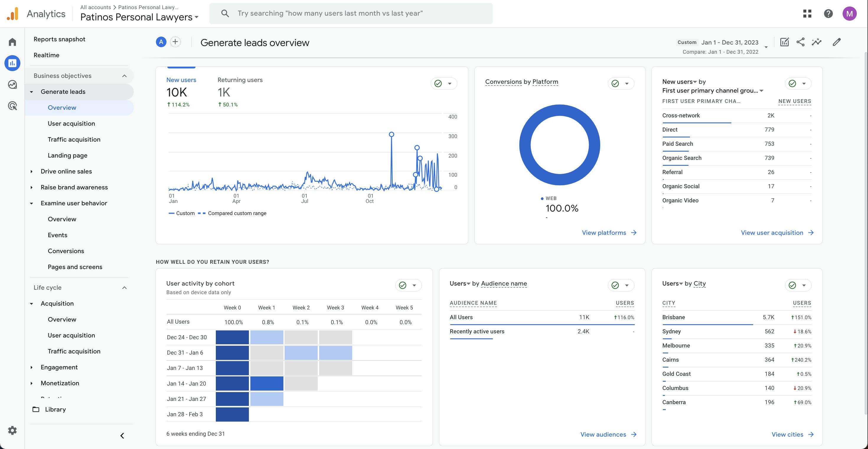The width and height of the screenshot is (868, 449).
Task: Click the All Users segment badge A
Action: [x=161, y=42]
